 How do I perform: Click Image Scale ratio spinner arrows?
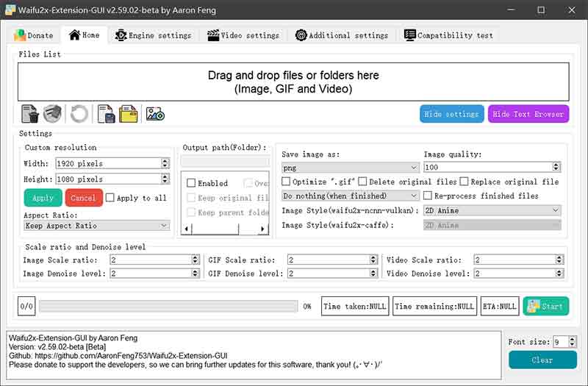coord(195,260)
